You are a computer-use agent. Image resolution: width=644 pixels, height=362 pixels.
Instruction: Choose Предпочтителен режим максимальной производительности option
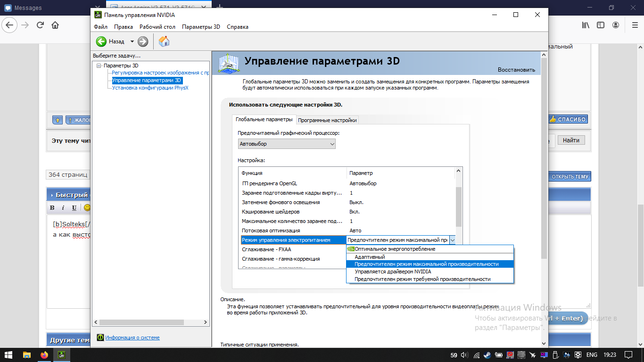point(430,264)
